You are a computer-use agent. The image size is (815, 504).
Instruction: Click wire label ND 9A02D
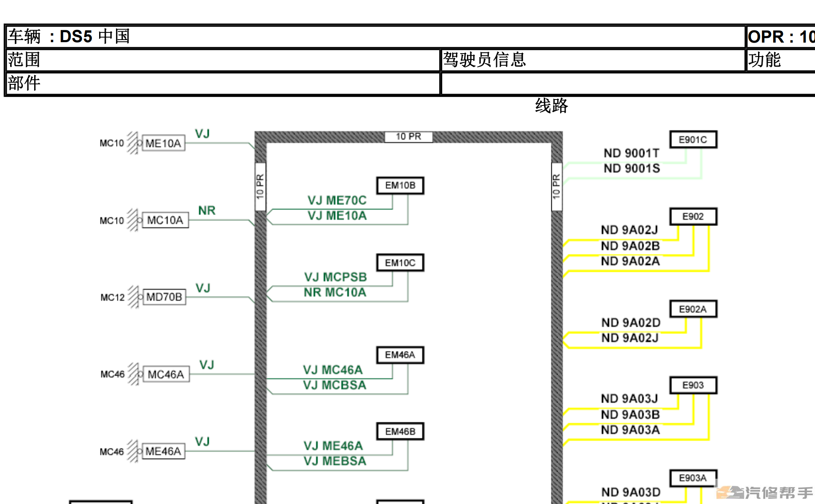631,323
